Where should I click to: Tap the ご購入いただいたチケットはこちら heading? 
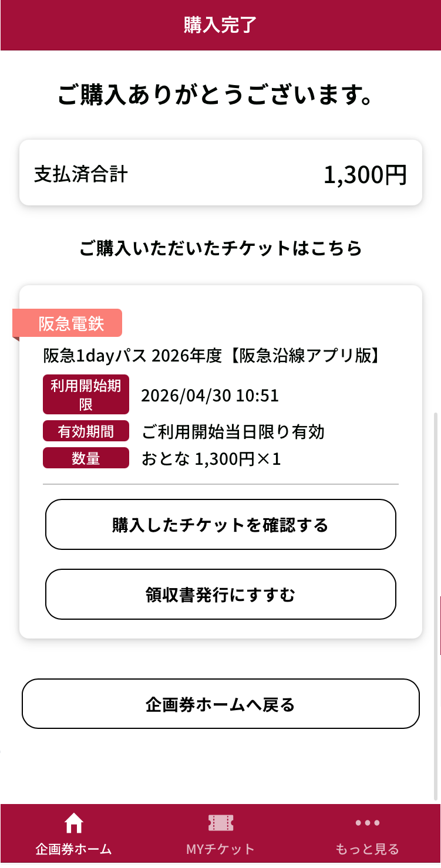coord(221,248)
